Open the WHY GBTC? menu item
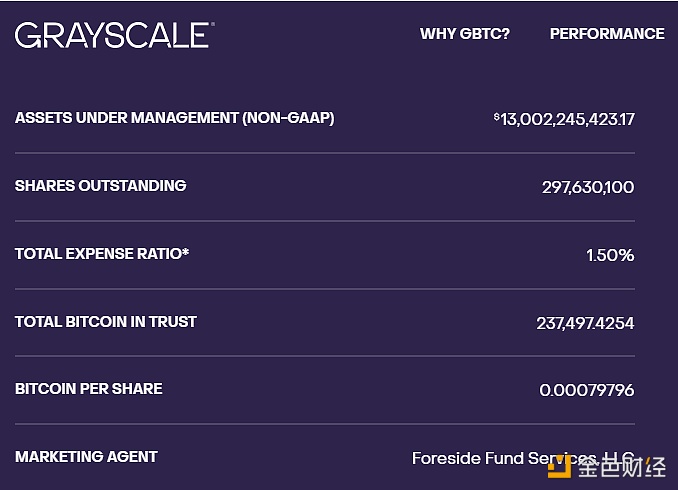The height and width of the screenshot is (490, 678). tap(465, 34)
